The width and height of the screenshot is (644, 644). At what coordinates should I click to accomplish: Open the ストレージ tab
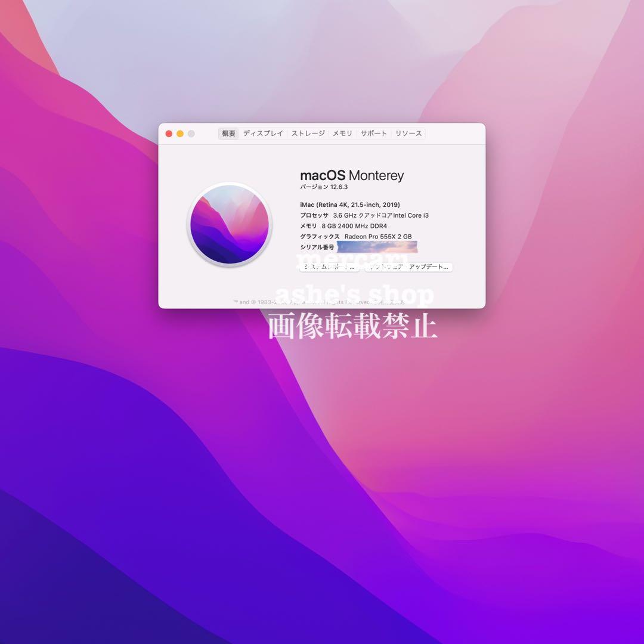pos(307,133)
